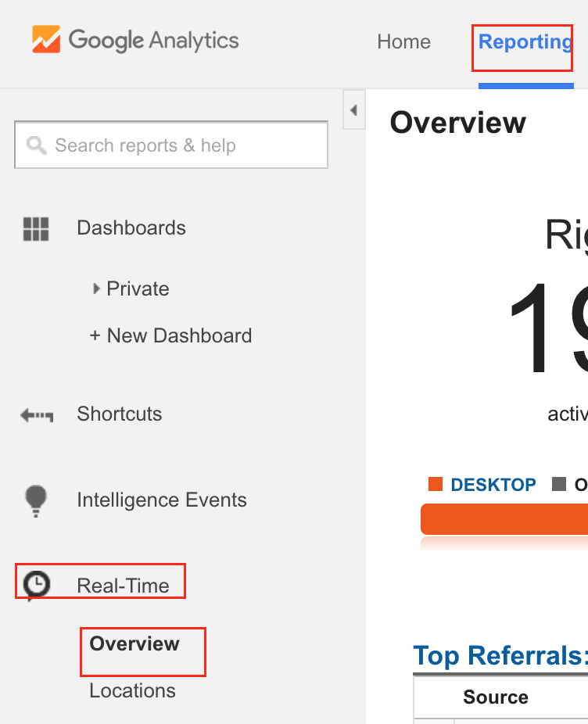The height and width of the screenshot is (724, 588).
Task: Click the Dashboards grid icon
Action: pos(36,229)
